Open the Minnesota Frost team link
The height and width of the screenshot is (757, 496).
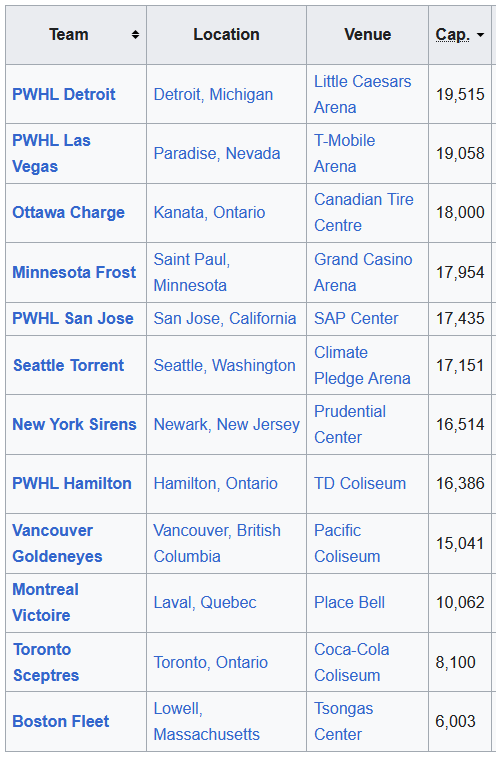click(x=74, y=272)
